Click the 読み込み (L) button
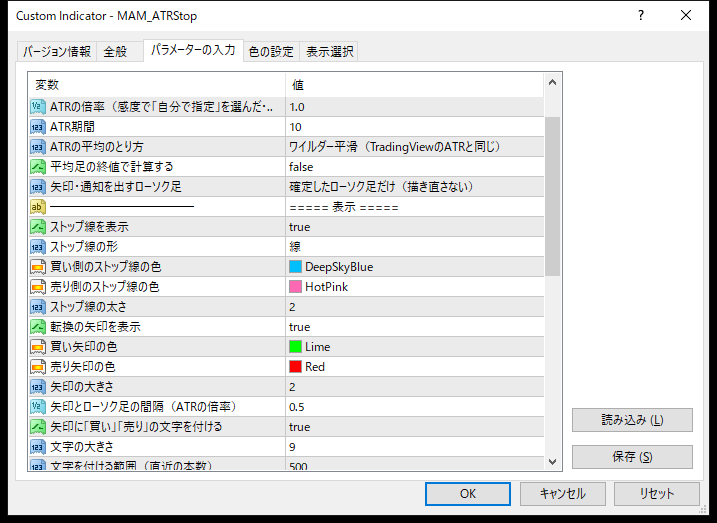 [x=632, y=420]
